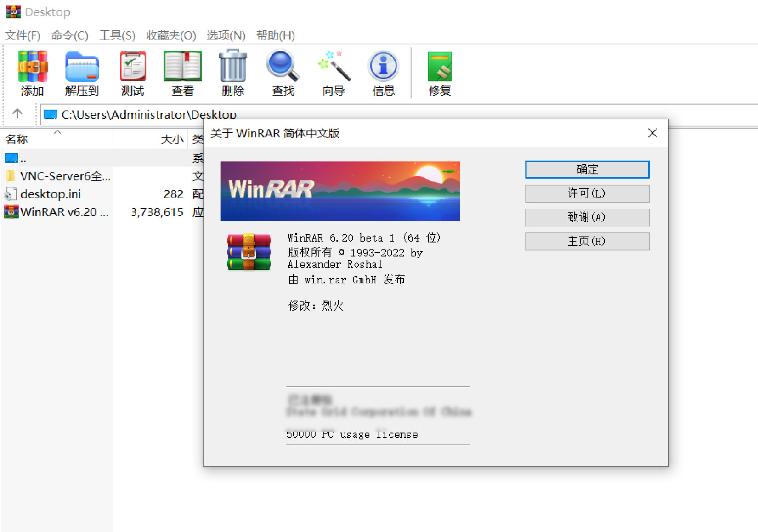The image size is (758, 532).
Task: Click the size value '3,738,615'
Action: pos(157,212)
